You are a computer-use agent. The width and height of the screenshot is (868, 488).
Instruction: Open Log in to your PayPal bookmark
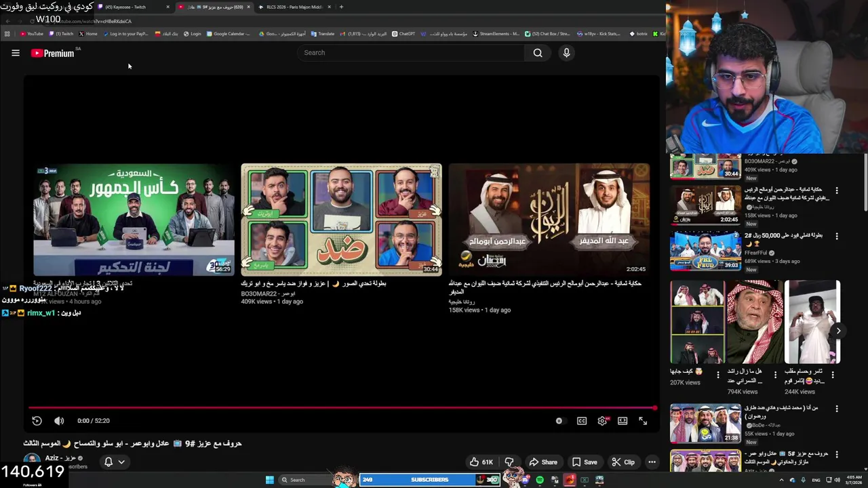tap(125, 34)
